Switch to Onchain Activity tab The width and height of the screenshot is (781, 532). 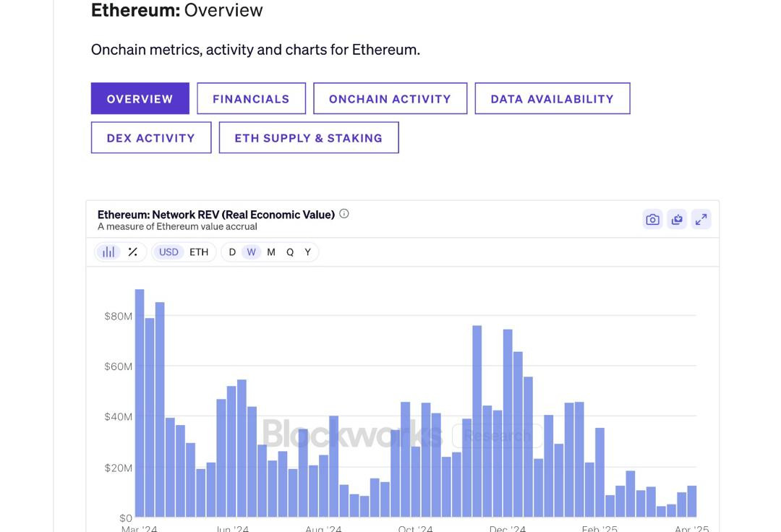click(390, 99)
